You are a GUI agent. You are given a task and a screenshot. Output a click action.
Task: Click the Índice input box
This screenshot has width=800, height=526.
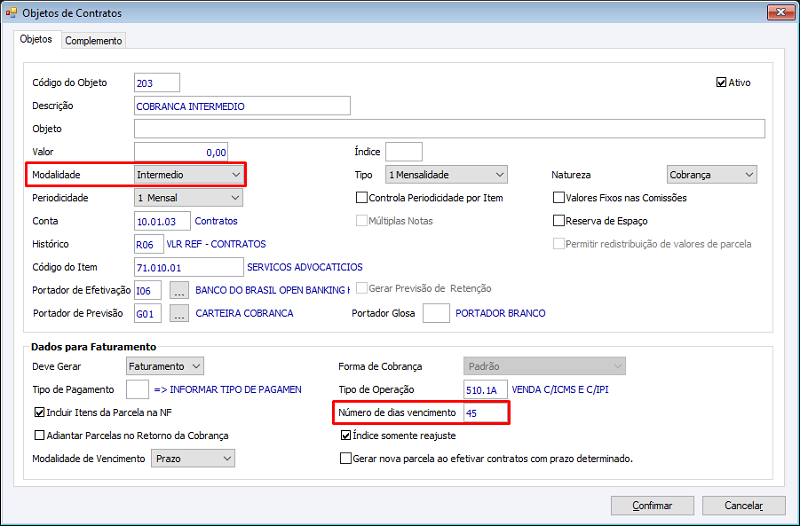pos(404,152)
